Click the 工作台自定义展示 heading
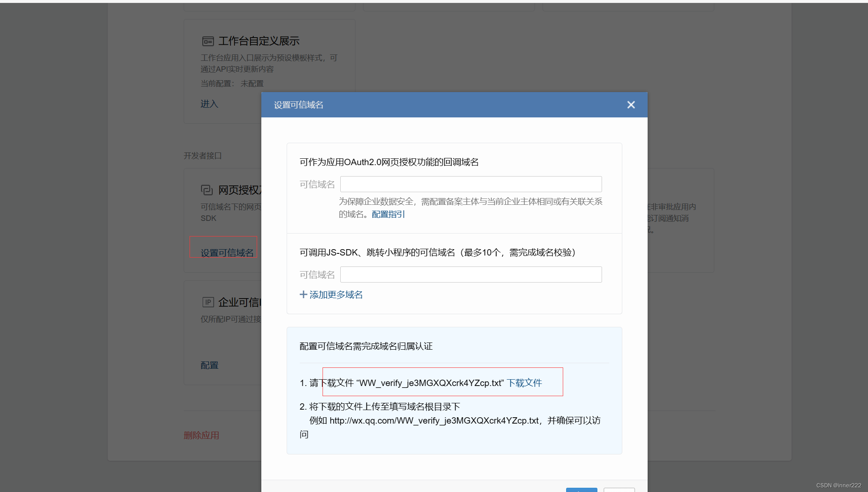Screen dimensions: 868x492 [259, 41]
